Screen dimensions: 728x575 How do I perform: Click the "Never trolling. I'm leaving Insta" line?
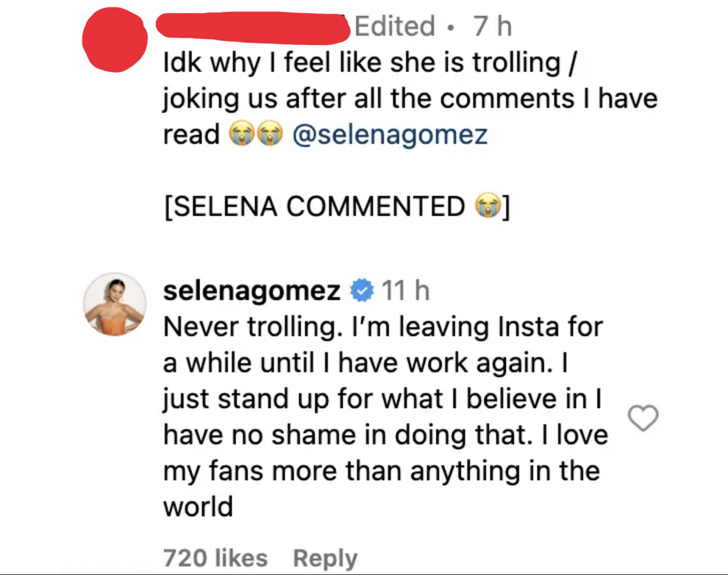point(382,327)
